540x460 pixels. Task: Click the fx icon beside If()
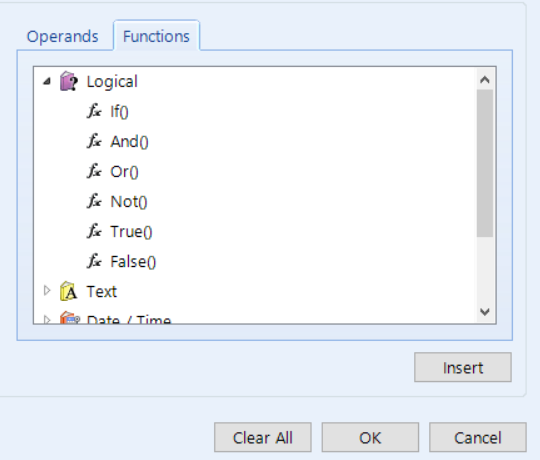(x=94, y=111)
